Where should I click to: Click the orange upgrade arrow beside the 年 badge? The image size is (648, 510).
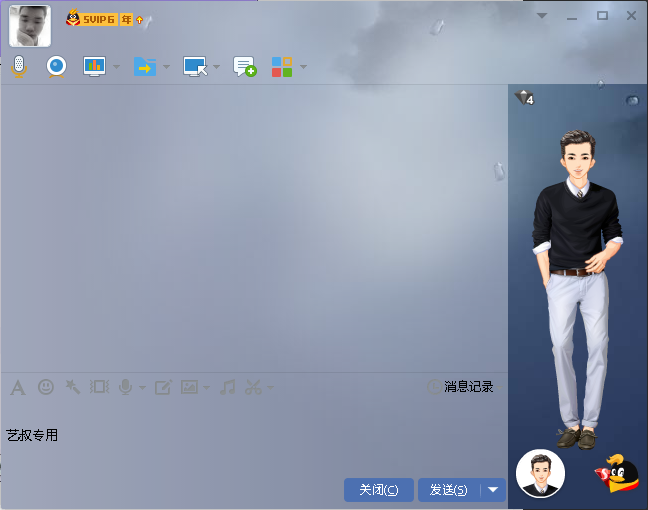[x=140, y=19]
